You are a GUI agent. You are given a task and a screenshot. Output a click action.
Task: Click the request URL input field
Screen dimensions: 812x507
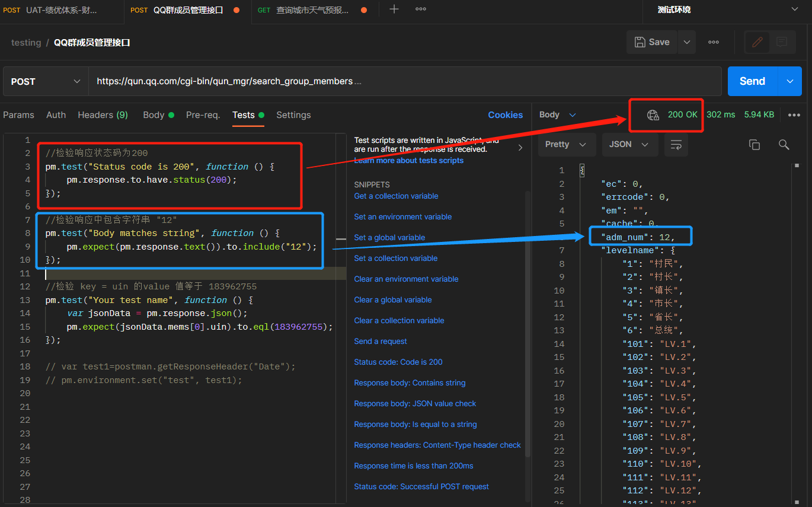pyautogui.click(x=405, y=81)
